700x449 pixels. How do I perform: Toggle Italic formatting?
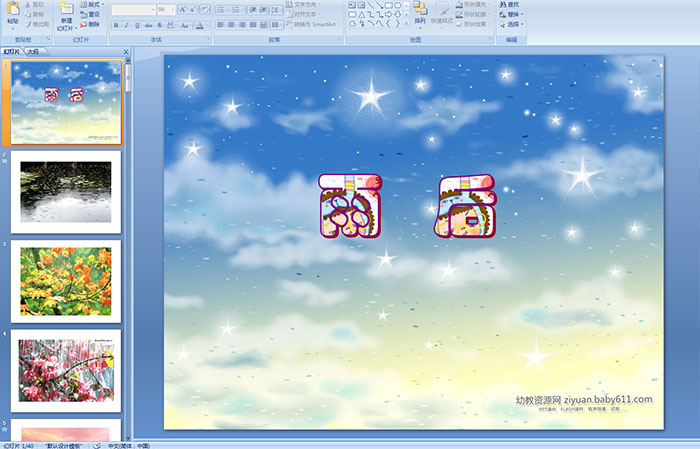pos(126,25)
